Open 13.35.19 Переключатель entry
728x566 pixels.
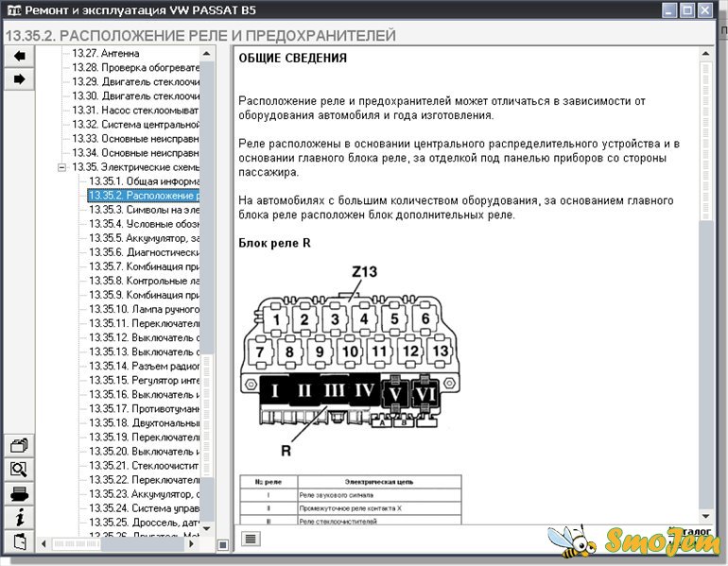(x=144, y=437)
